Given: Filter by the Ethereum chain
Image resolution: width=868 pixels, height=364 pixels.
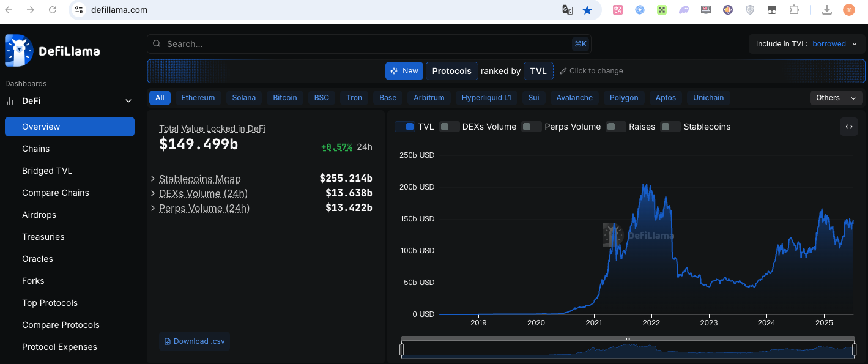Looking at the screenshot, I should pos(198,98).
